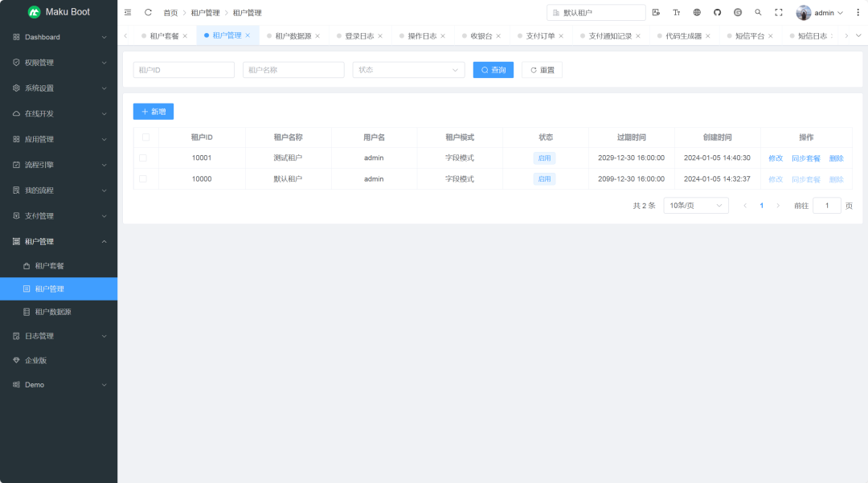
Task: Expand the 应用管理 menu
Action: (59, 139)
